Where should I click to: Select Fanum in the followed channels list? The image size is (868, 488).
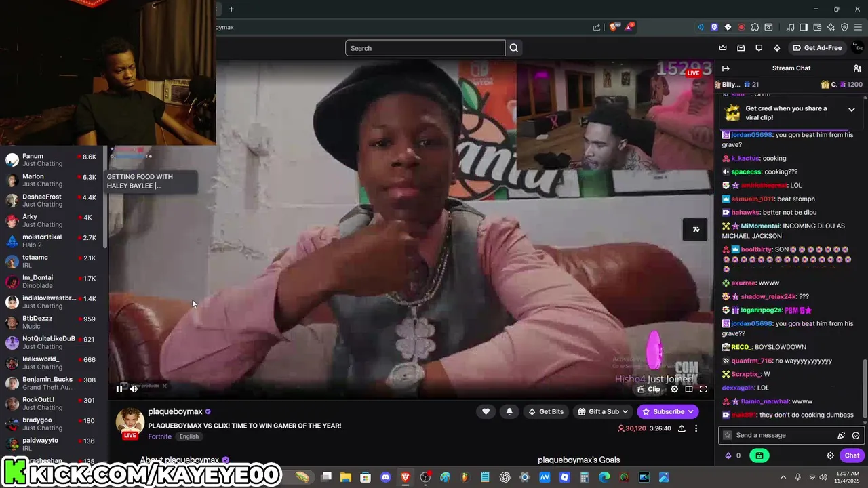(x=52, y=160)
